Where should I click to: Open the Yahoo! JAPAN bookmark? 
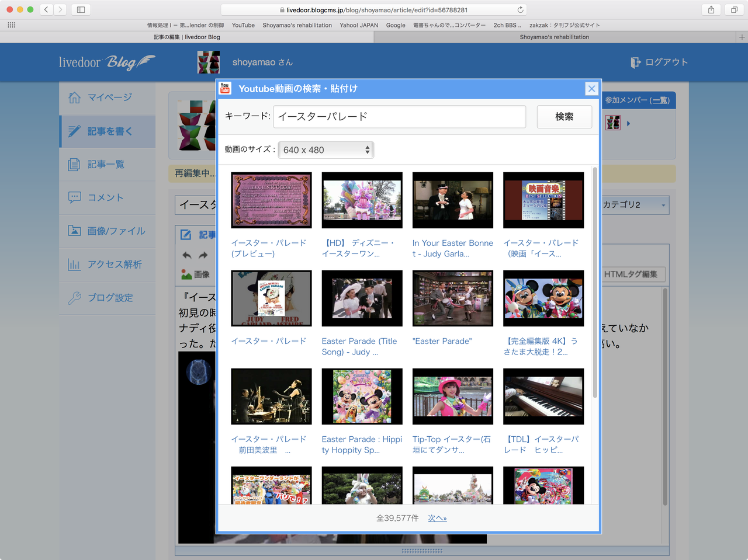tap(359, 25)
